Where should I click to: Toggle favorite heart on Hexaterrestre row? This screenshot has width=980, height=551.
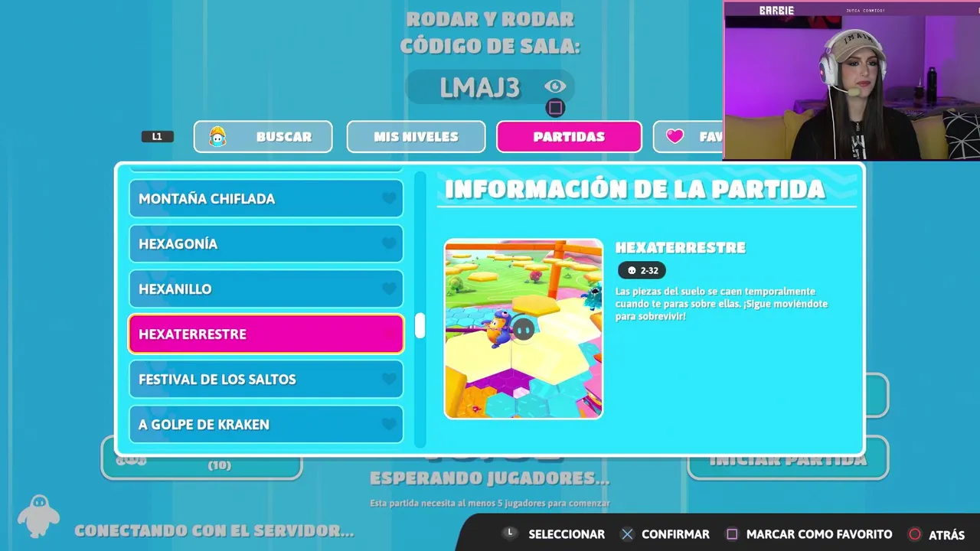click(389, 334)
